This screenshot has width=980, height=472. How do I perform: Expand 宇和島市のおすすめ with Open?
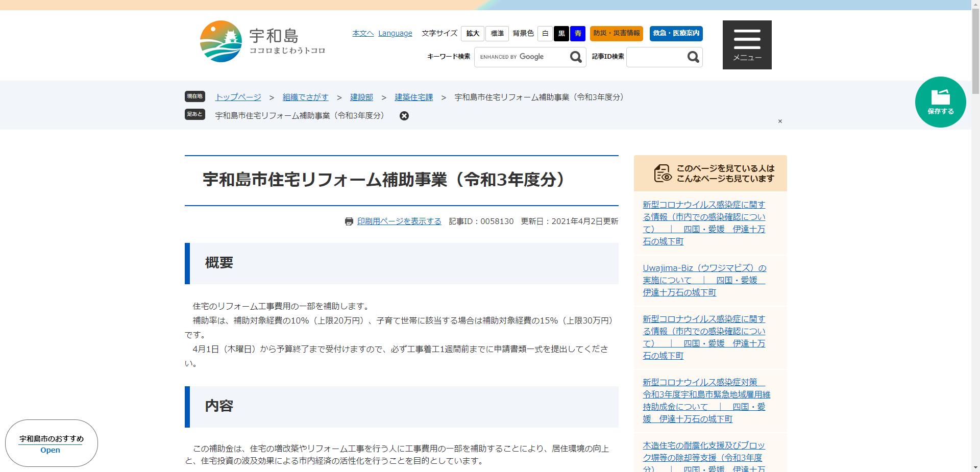point(50,450)
